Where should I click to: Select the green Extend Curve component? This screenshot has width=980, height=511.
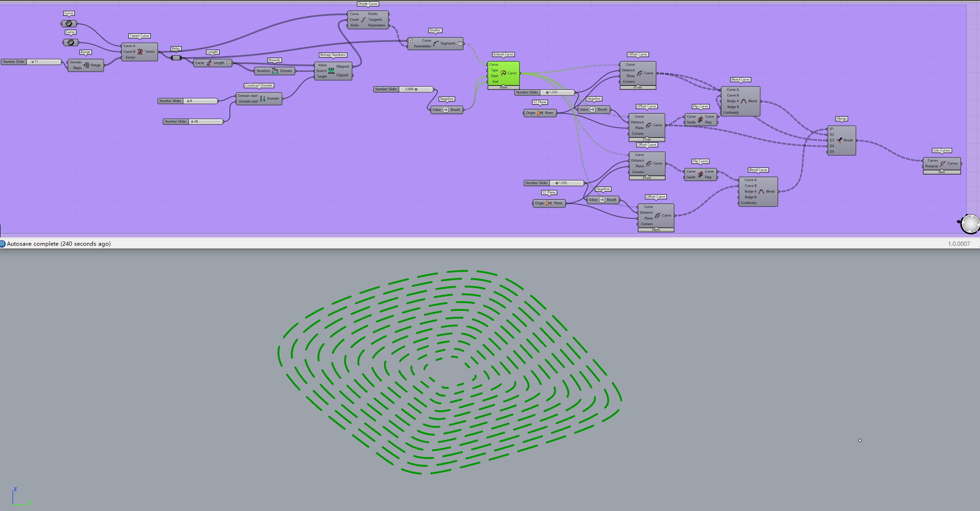pyautogui.click(x=503, y=73)
